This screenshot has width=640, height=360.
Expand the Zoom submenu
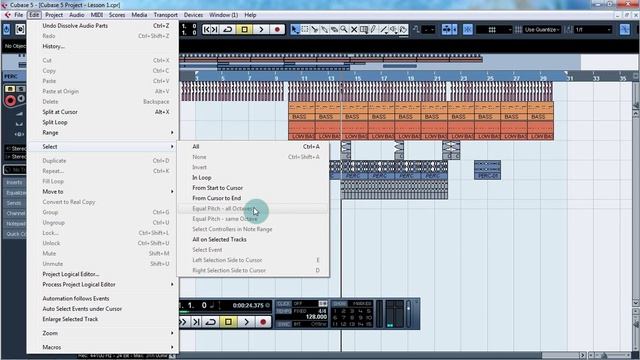[102, 333]
